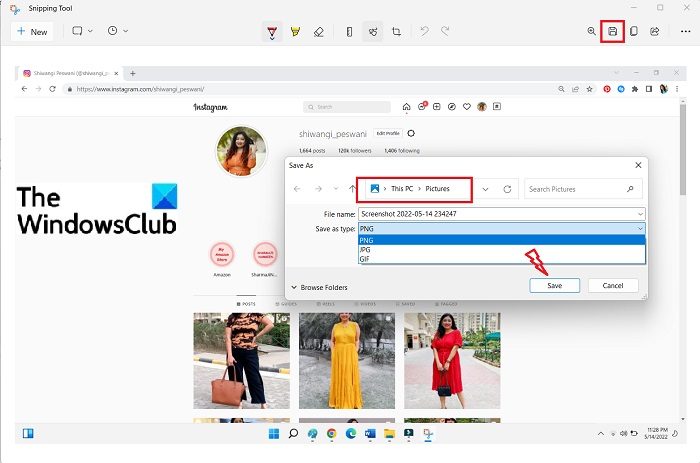Image resolution: width=700 pixels, height=463 pixels.
Task: Reload the Instagram page
Action: tap(52, 89)
